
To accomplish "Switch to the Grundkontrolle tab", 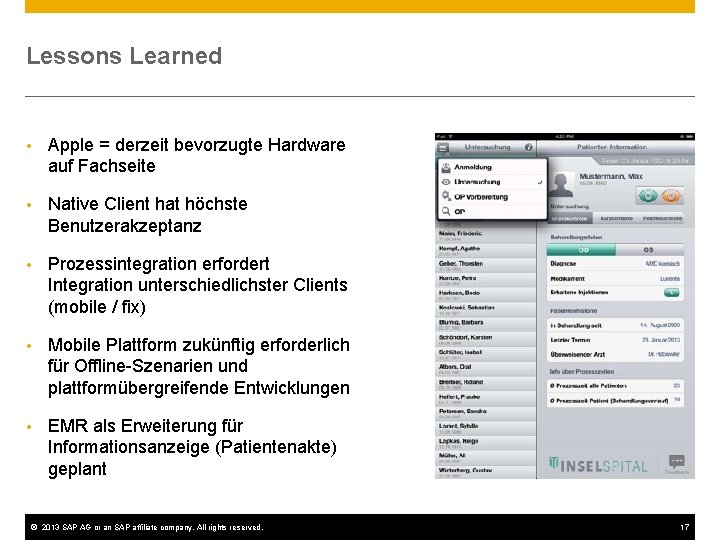I will pos(569,219).
